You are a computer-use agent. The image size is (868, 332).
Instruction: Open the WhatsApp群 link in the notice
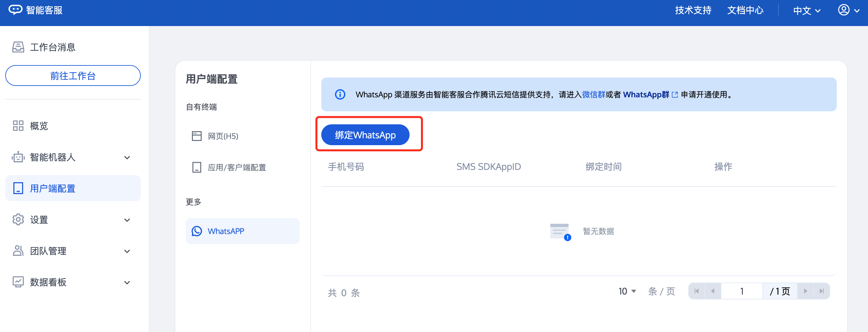click(x=646, y=95)
